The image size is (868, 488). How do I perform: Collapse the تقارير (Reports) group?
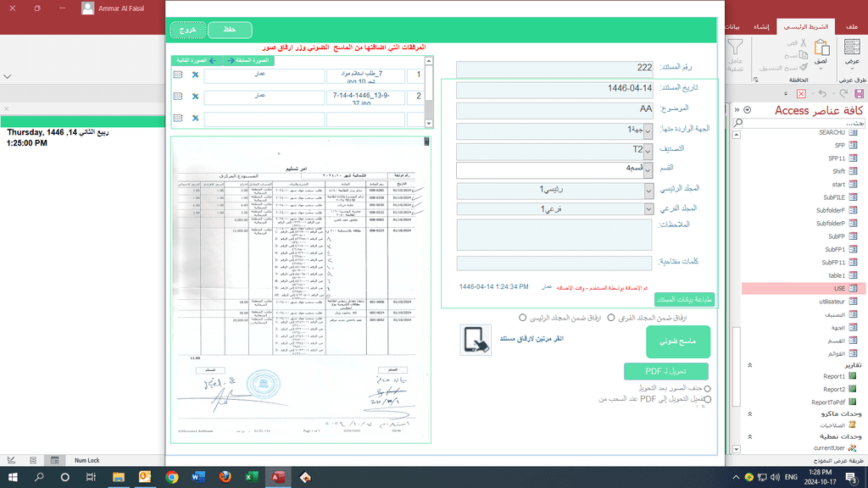[750, 365]
